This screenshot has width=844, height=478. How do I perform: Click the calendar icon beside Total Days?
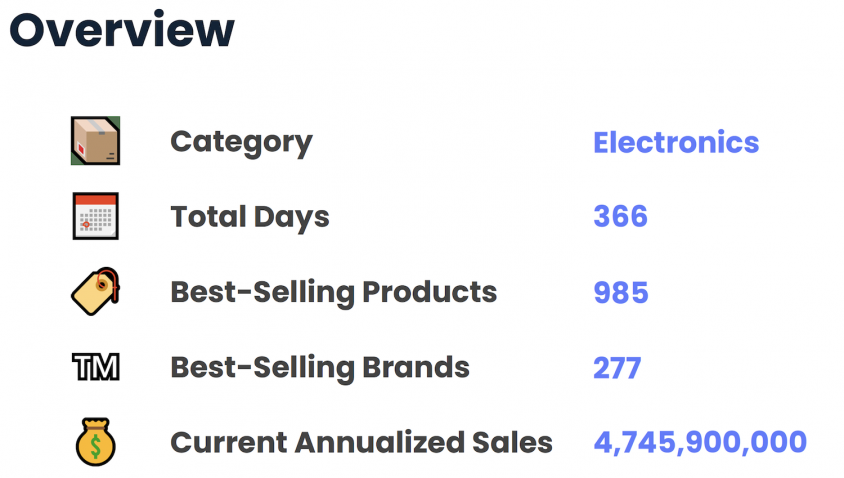tap(95, 216)
